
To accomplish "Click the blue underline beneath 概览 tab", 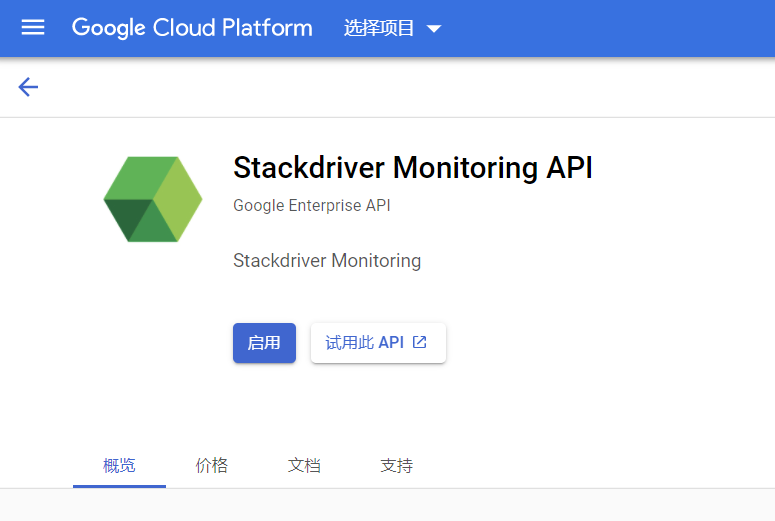I will click(x=119, y=486).
